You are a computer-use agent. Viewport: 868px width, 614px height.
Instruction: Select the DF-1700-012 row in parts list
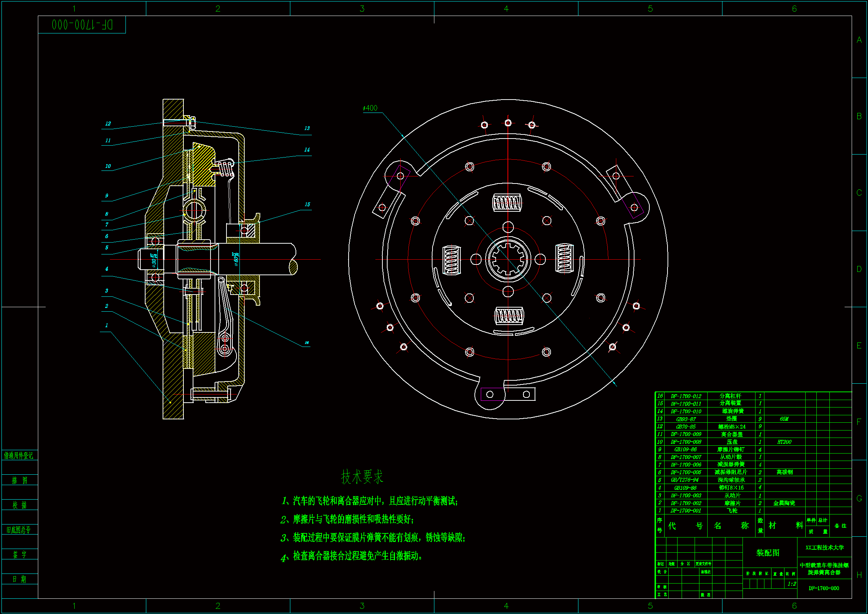point(685,396)
